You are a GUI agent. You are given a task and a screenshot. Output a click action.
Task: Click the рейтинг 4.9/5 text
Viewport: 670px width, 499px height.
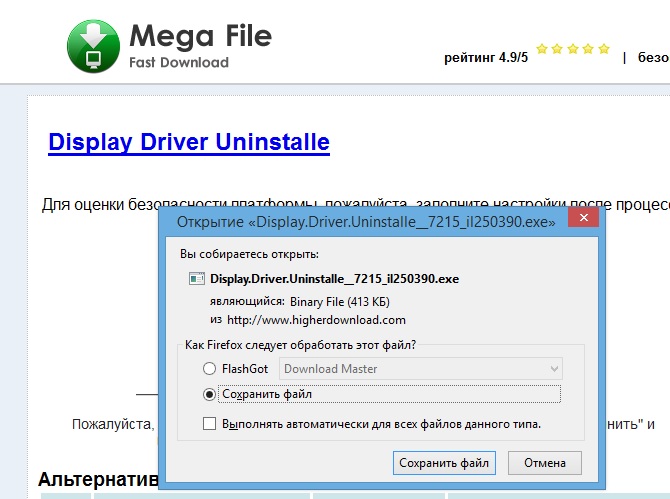[486, 57]
